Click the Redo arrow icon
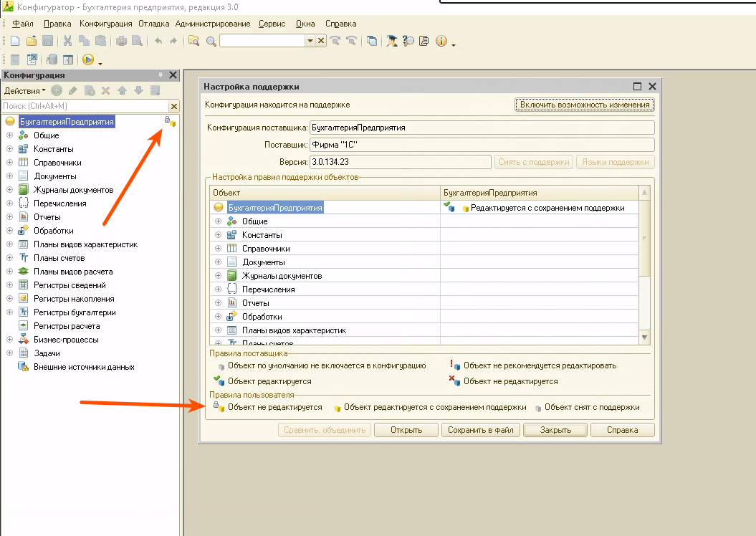756x536 pixels. click(173, 41)
